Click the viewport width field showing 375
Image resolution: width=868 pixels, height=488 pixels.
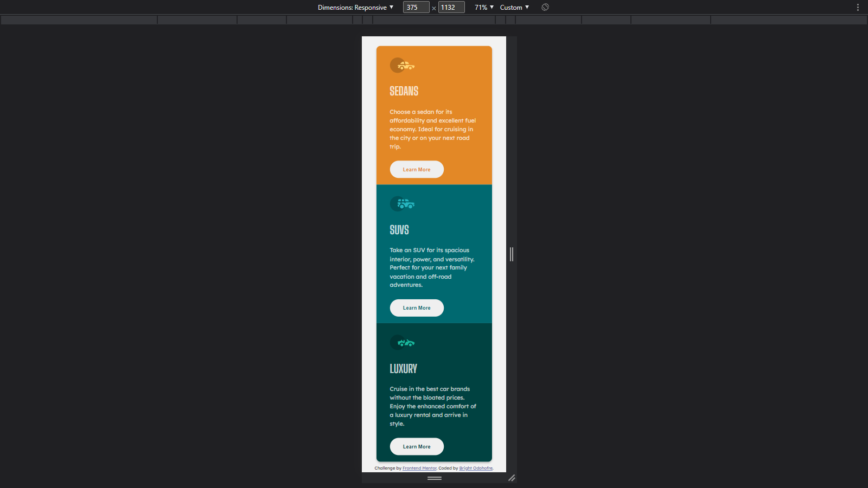tap(416, 7)
